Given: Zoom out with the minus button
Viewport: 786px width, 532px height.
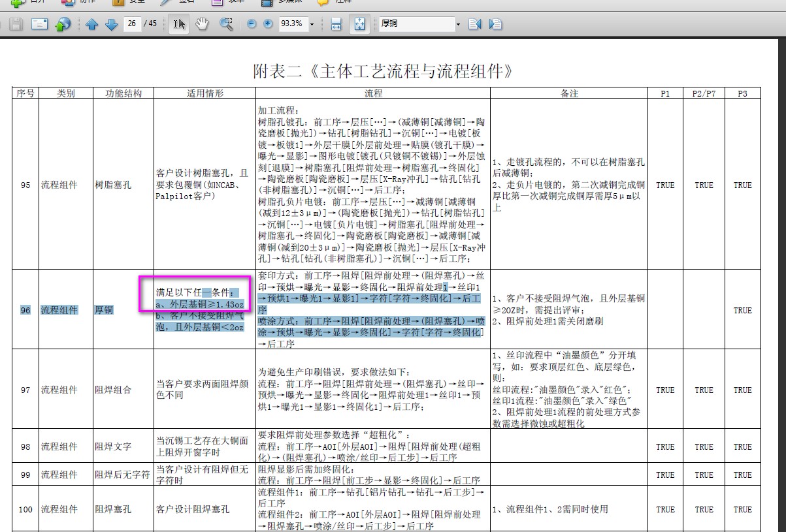Looking at the screenshot, I should 252,24.
